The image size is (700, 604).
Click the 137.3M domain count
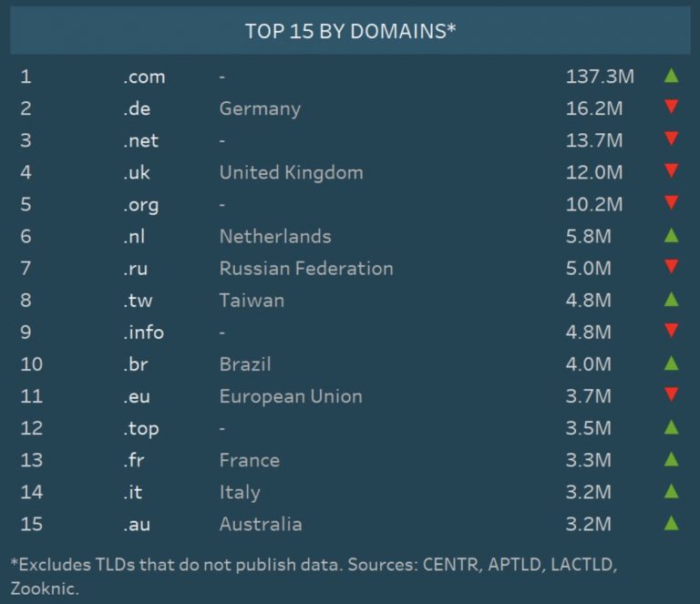599,77
